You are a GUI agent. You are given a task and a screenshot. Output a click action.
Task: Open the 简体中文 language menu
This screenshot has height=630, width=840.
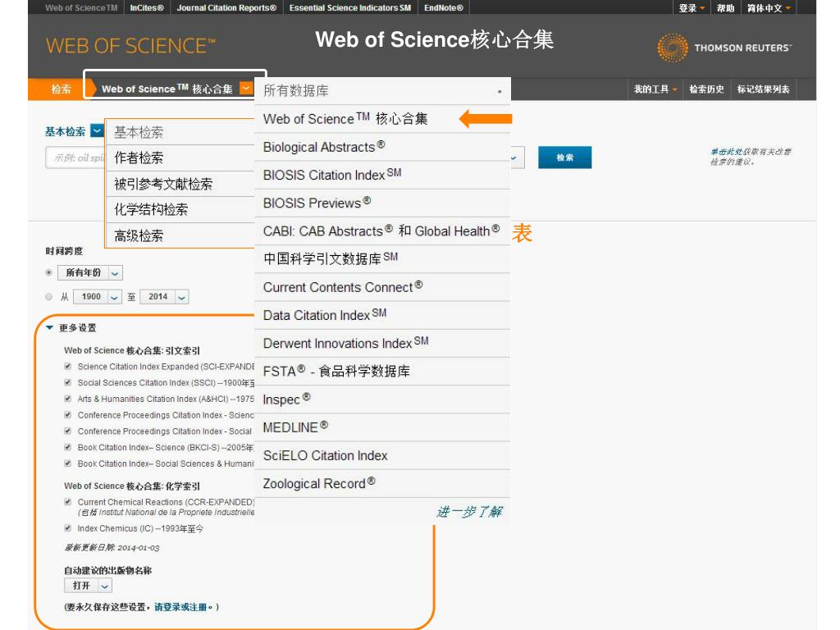tap(769, 8)
